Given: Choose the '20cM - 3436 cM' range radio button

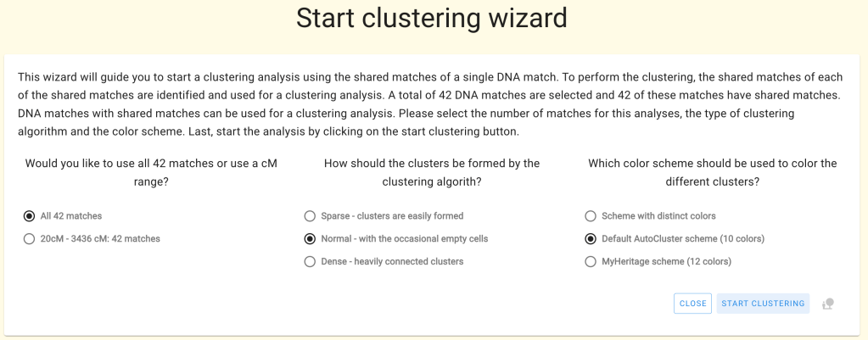Looking at the screenshot, I should tap(30, 239).
